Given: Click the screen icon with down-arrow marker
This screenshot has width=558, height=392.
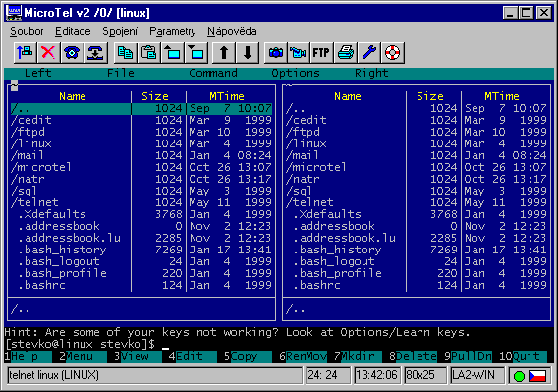Looking at the screenshot, I should point(196,53).
